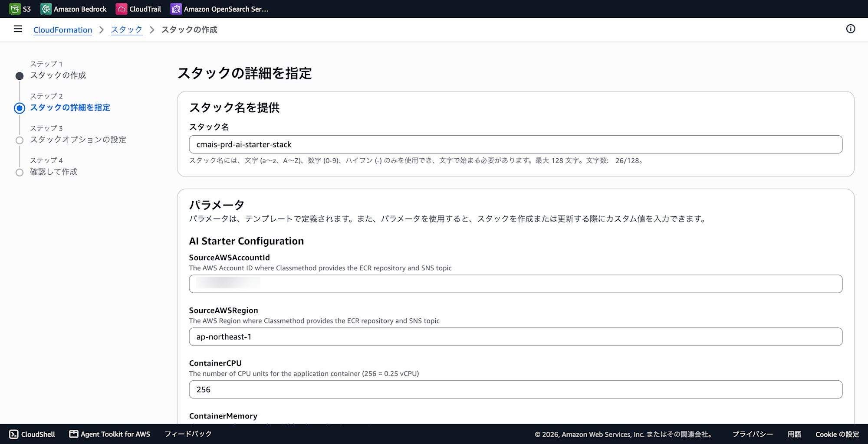Click the SourceAWSRegion input field

(516, 337)
